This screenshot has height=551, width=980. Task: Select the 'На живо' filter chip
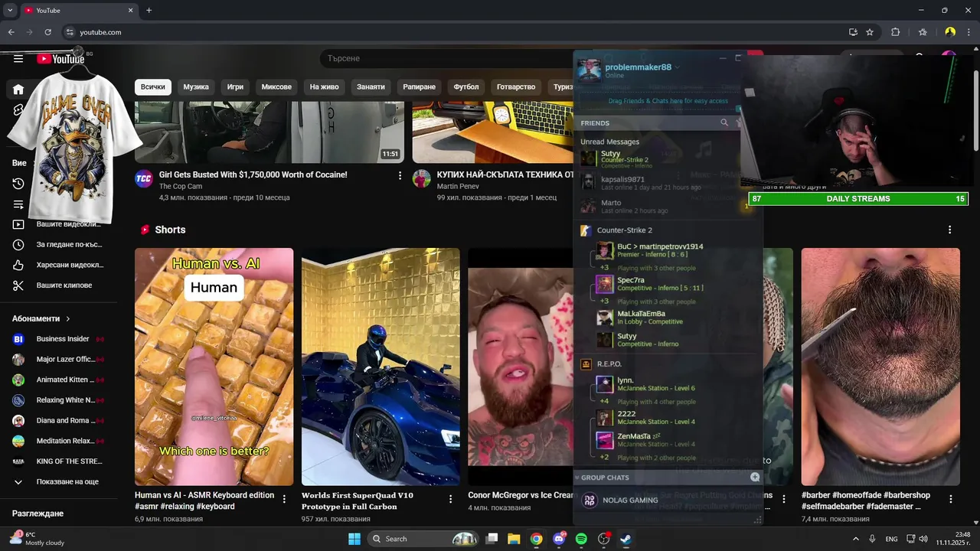pos(324,86)
